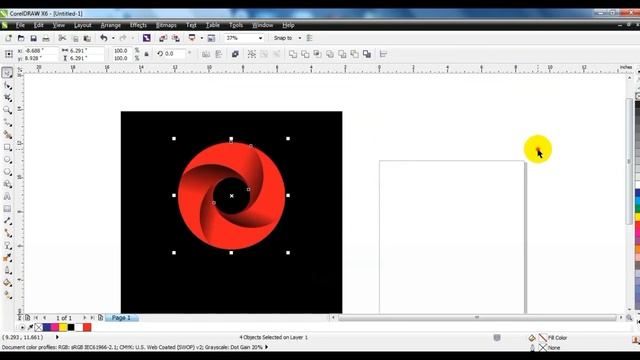Pick the red swatch in document palette

point(87,327)
